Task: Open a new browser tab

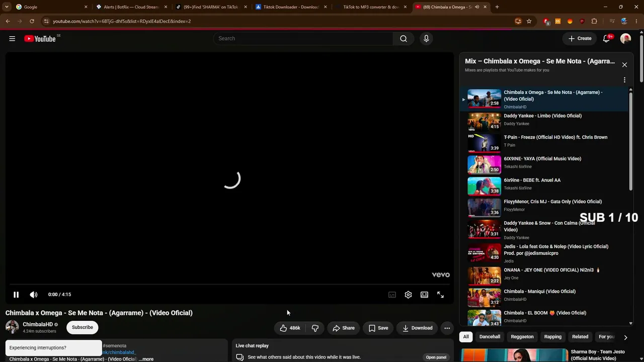Action: (497, 7)
